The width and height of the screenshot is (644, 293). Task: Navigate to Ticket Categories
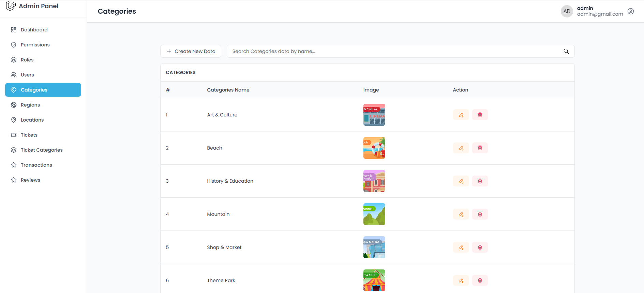point(43,150)
